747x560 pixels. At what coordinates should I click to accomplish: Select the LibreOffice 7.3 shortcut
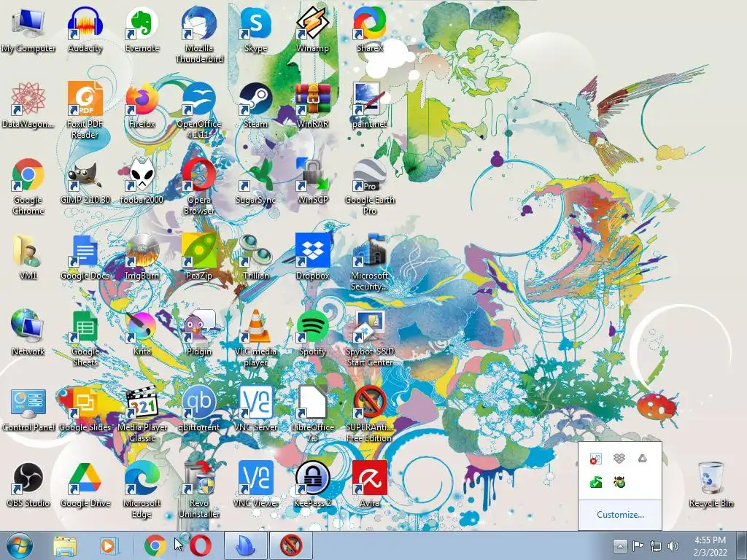click(x=312, y=413)
